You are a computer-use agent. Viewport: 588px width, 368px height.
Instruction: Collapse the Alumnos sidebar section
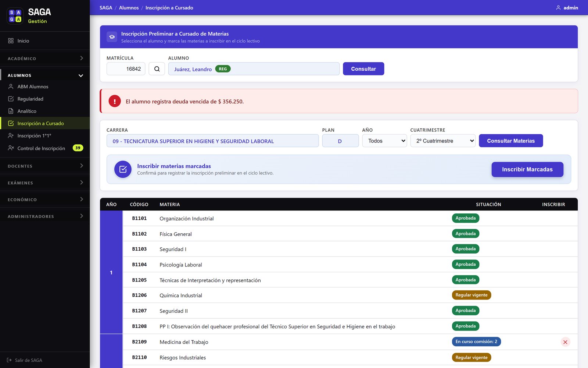point(45,75)
